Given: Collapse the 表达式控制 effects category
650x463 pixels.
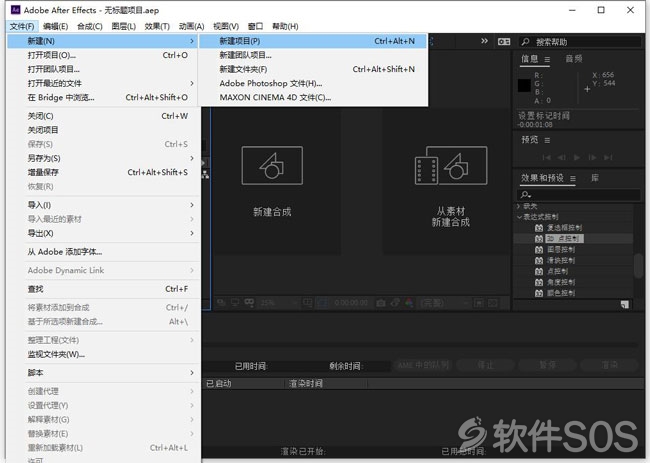Looking at the screenshot, I should point(519,217).
